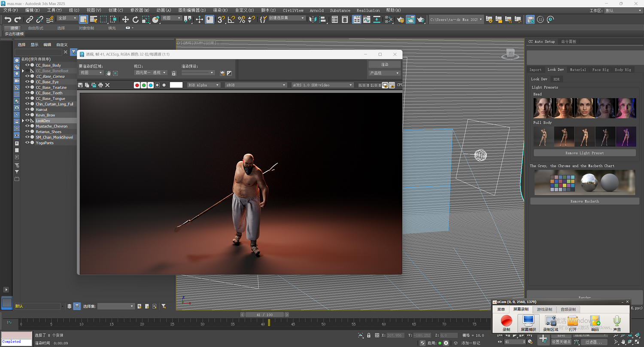
Task: Open the 渲染(R) menu
Action: tap(220, 10)
